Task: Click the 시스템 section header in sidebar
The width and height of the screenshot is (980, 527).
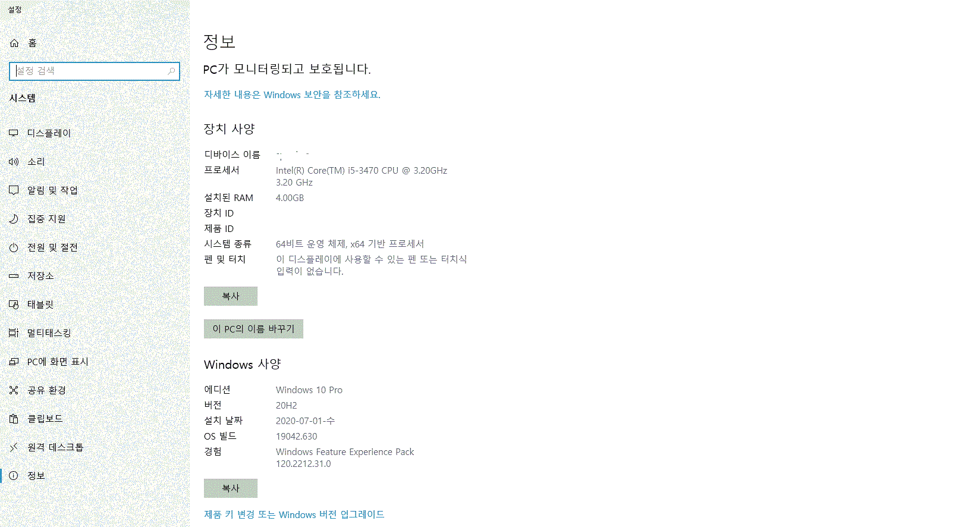Action: [23, 98]
